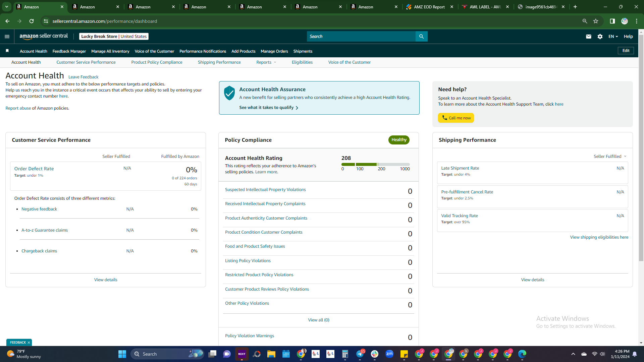Open Manage Orders menu item
Screen dimensions: 644x362
point(274,51)
